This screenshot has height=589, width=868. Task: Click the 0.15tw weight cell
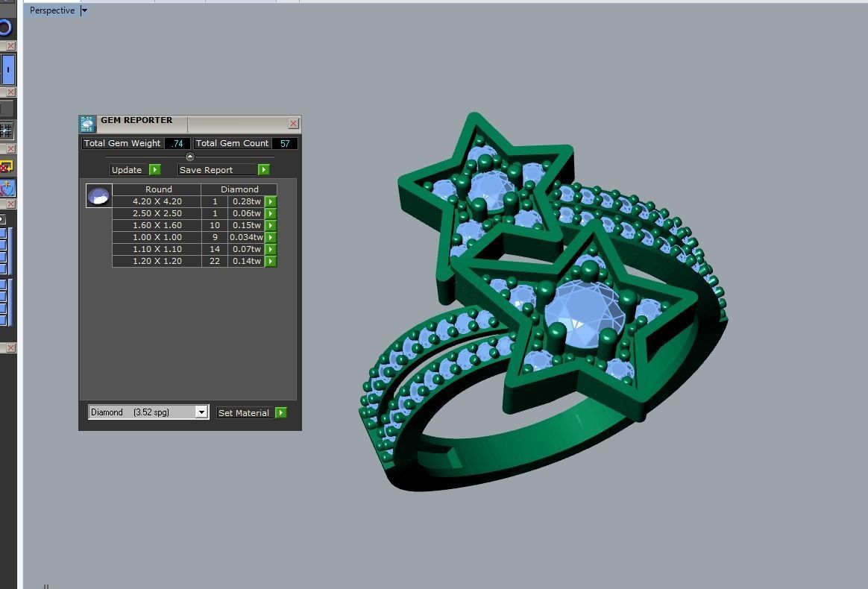point(246,225)
